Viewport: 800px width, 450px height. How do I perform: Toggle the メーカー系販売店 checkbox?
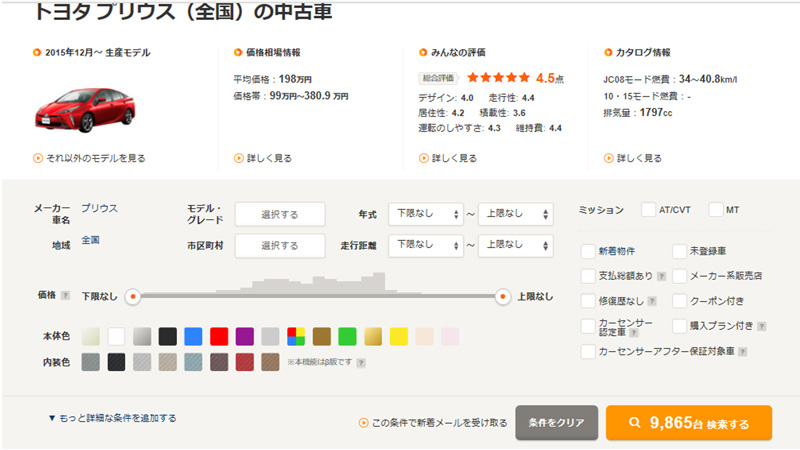(679, 276)
